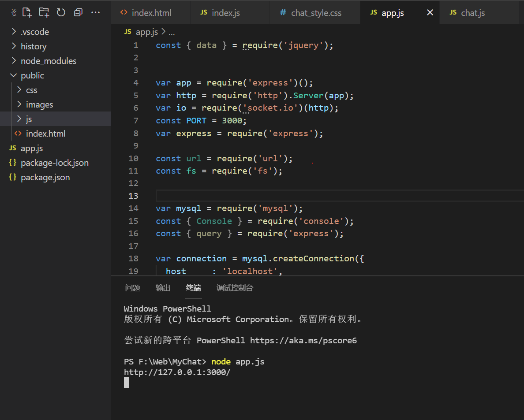The width and height of the screenshot is (524, 420).
Task: Open the breadcrumb ellipsis after app.js
Action: [172, 31]
